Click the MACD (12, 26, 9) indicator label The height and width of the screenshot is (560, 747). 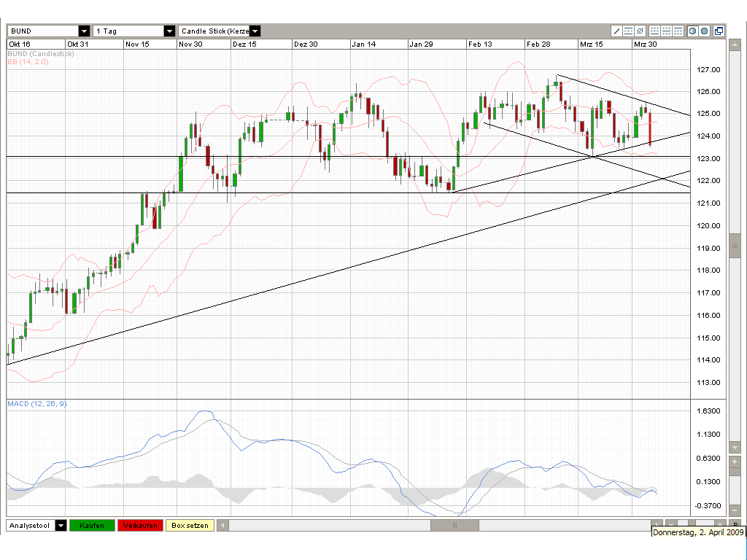(x=37, y=404)
